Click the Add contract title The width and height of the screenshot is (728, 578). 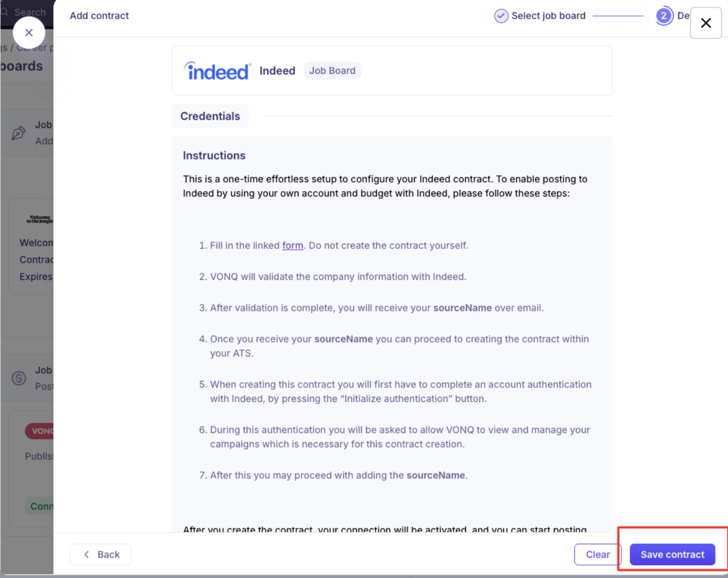(100, 16)
